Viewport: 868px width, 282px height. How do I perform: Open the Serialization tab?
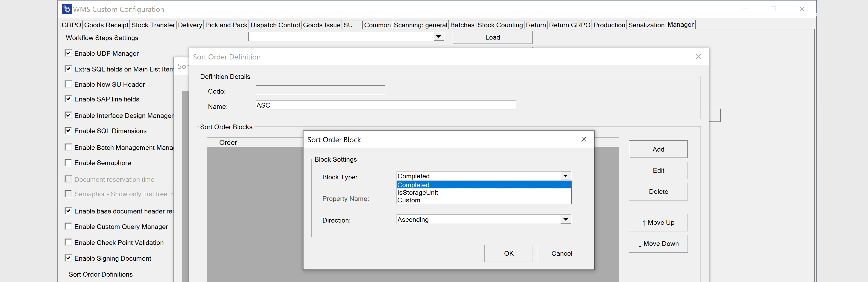646,25
